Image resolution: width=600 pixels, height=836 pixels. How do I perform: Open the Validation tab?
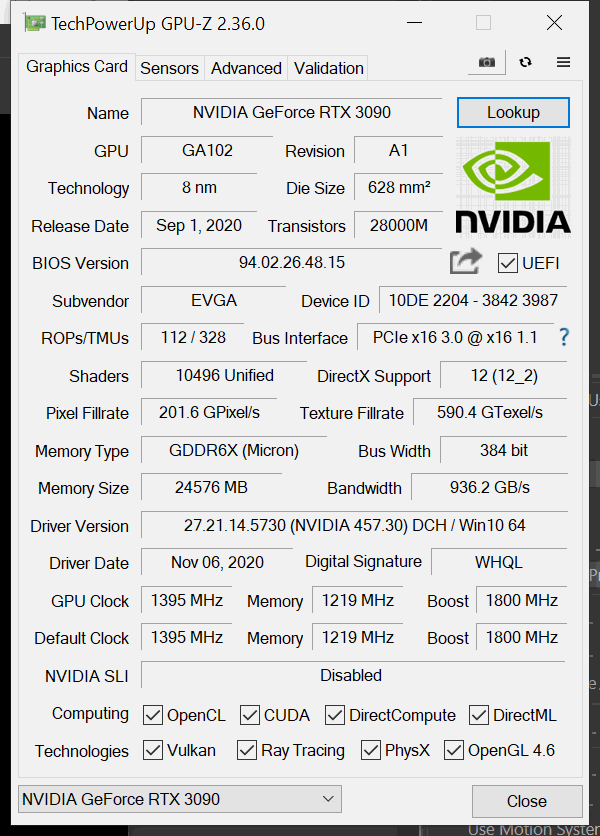[328, 68]
